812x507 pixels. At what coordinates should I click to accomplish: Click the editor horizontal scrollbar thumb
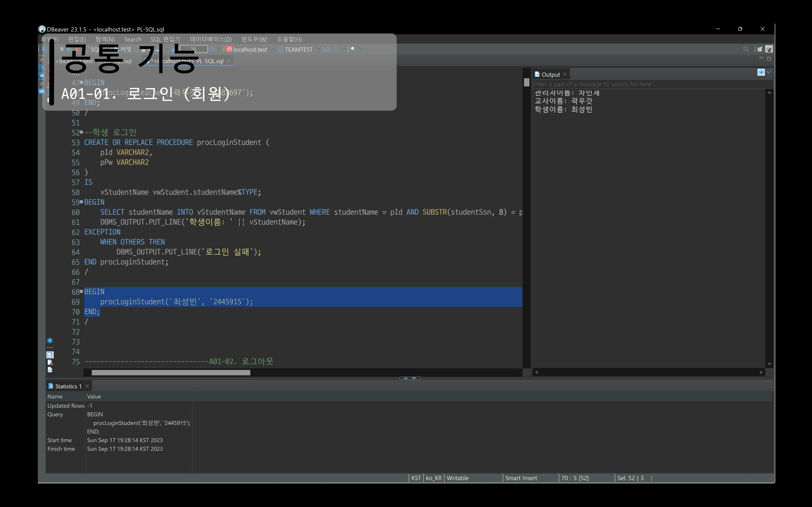tap(171, 372)
